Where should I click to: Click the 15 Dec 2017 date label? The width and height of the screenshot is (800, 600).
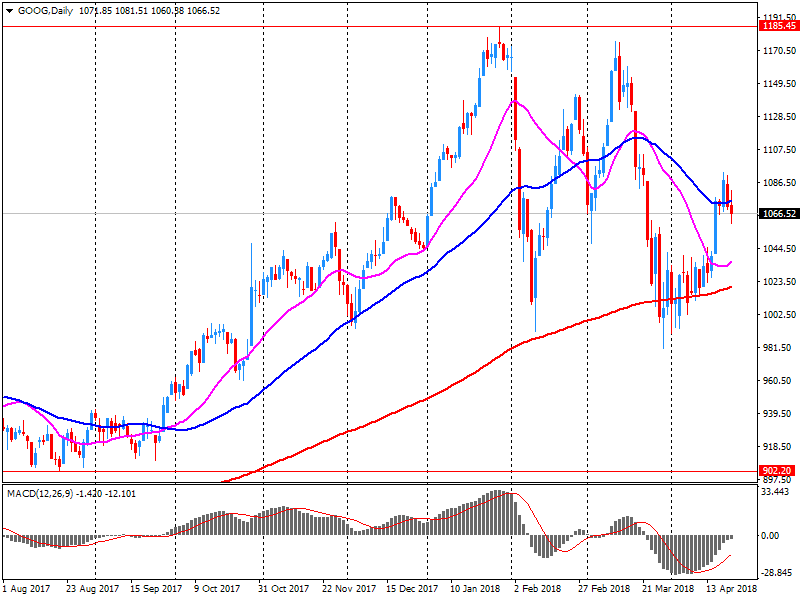[412, 588]
